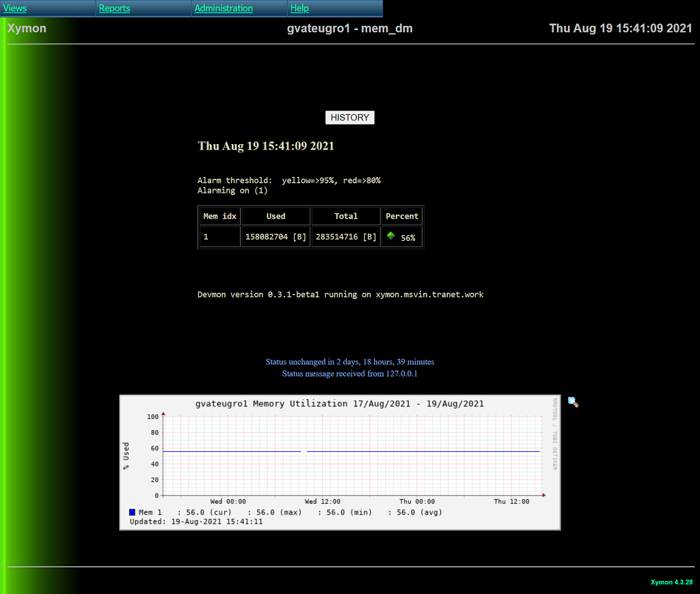
Task: Select the Total column header
Action: click(x=346, y=216)
